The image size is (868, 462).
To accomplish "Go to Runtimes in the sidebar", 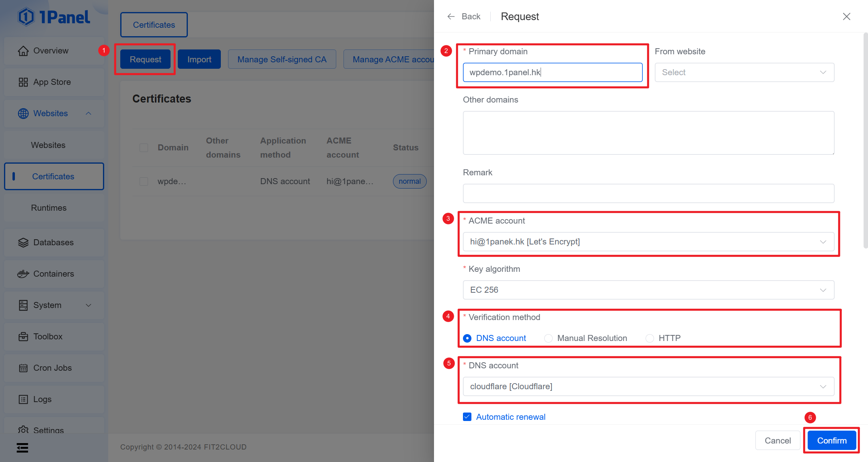I will point(49,208).
